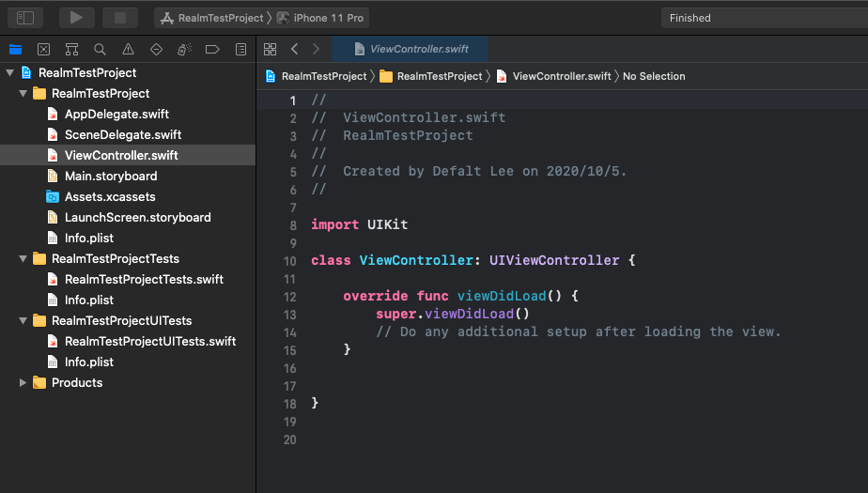The image size is (868, 493).
Task: Click UIKit in the import statement
Action: (387, 224)
